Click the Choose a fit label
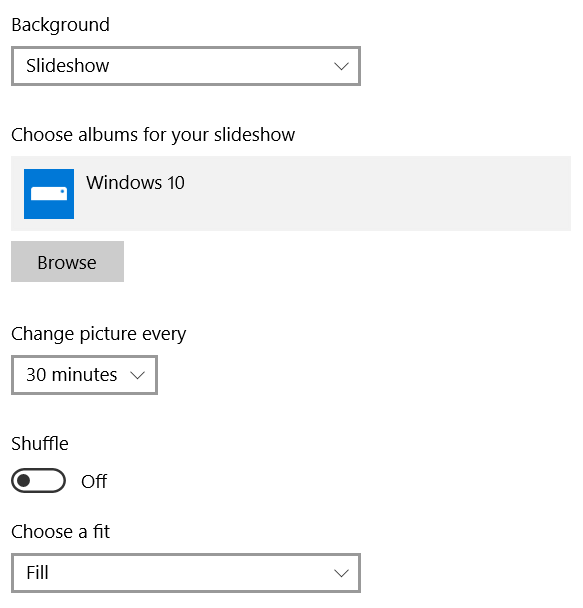 tap(60, 532)
